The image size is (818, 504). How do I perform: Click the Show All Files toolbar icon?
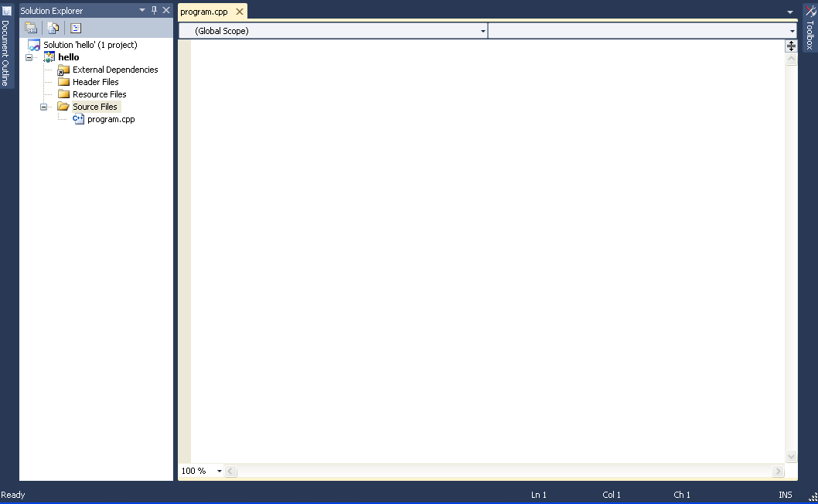click(53, 28)
